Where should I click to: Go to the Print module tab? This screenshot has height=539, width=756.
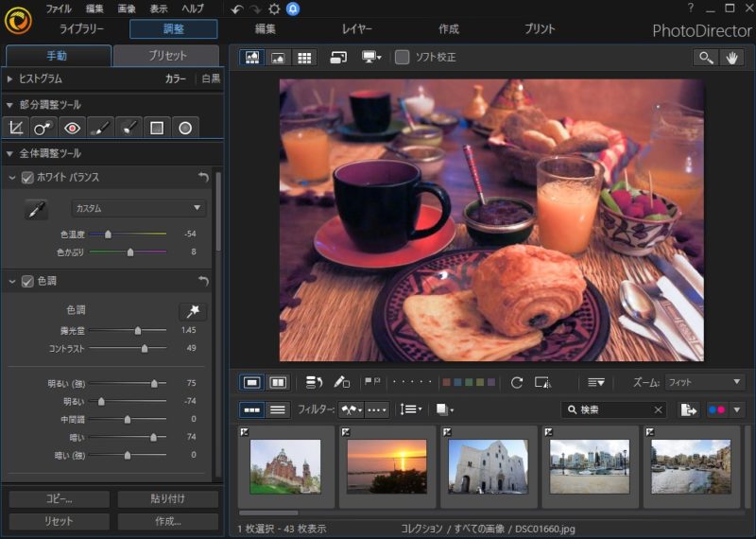(540, 29)
